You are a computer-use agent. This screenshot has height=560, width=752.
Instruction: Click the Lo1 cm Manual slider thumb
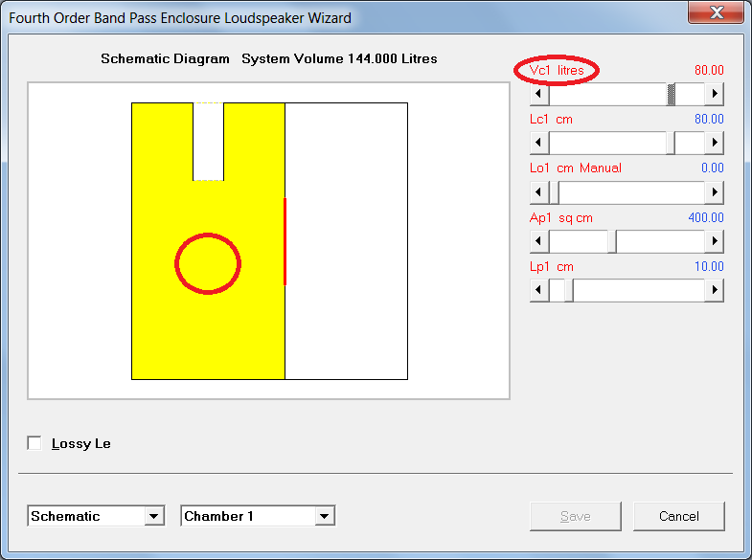pos(554,192)
